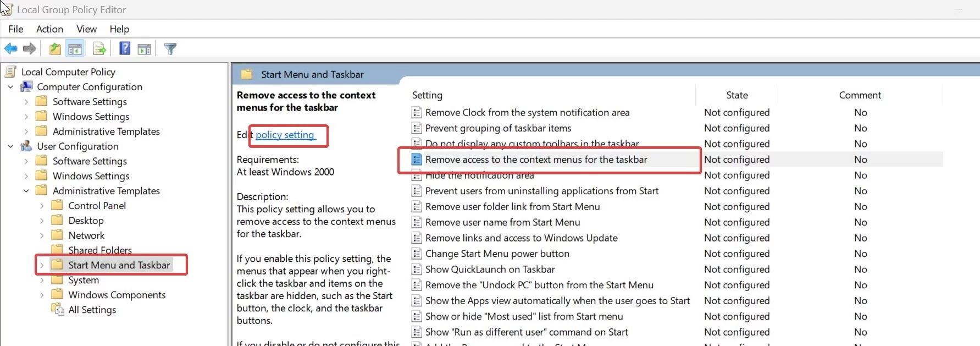Click the System folder icon in tree
Screen dimensions: 980x346
(x=57, y=279)
